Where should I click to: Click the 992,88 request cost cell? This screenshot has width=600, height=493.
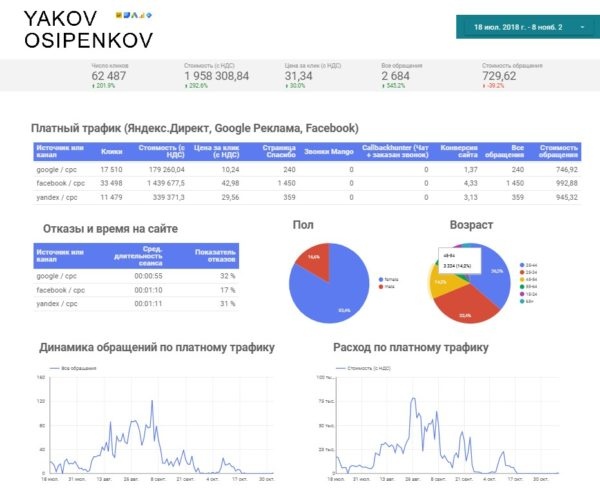(567, 183)
